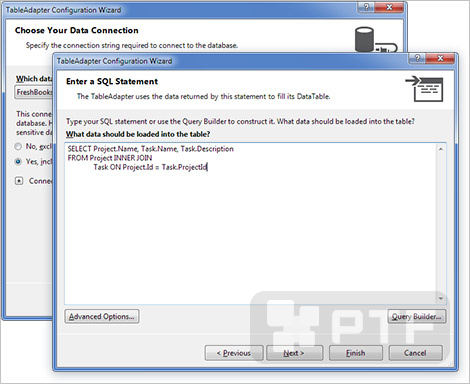Click help button in back wizard title bar
Image resolution: width=470 pixels, height=384 pixels.
[x=366, y=7]
